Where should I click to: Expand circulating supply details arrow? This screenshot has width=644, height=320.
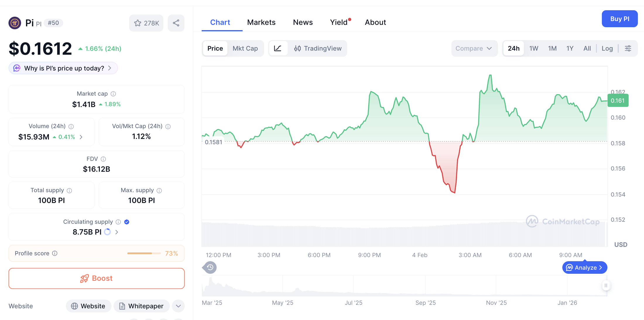tap(117, 232)
